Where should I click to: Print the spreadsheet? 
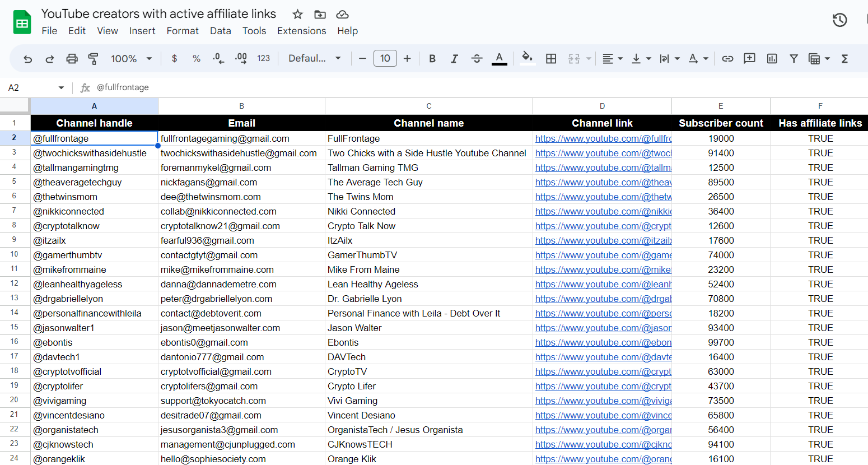coord(72,58)
